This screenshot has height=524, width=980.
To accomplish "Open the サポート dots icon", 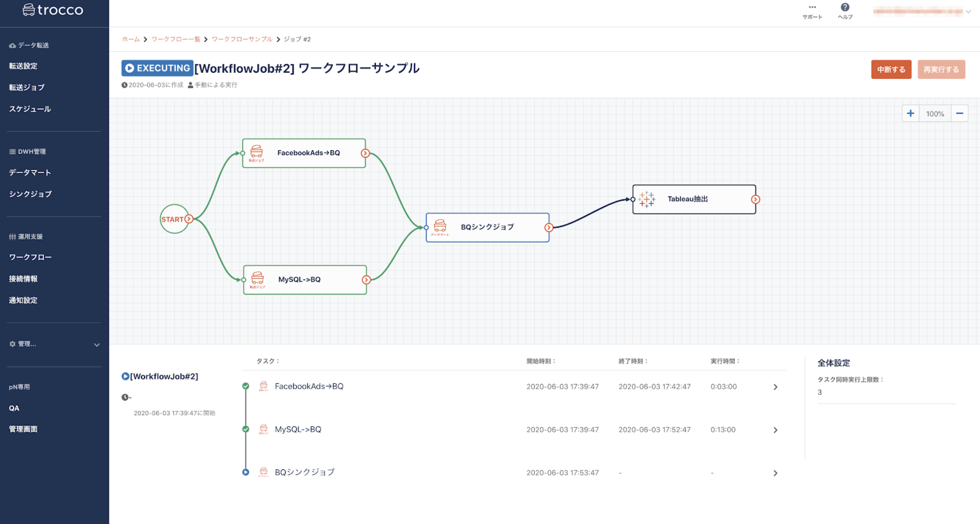I will pyautogui.click(x=812, y=8).
